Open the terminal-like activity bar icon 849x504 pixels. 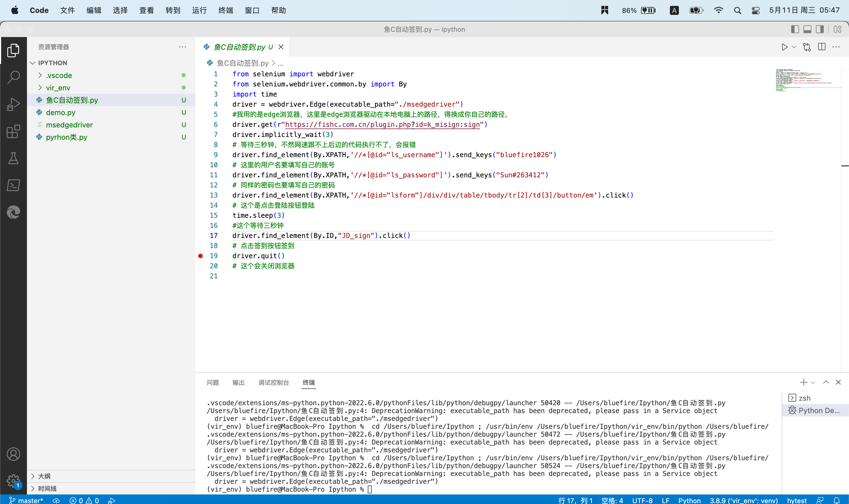[13, 185]
